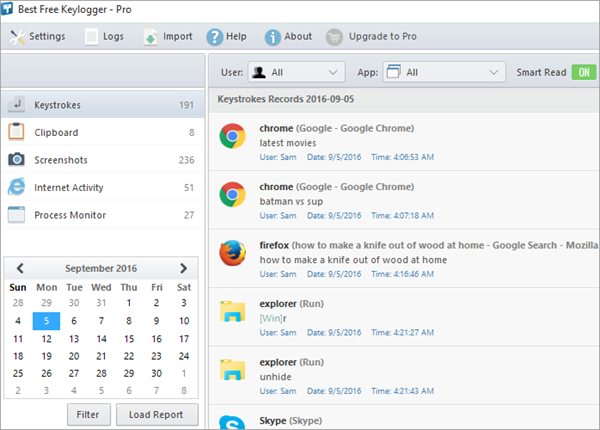Open the Settings menu
This screenshot has width=600, height=430.
[38, 37]
